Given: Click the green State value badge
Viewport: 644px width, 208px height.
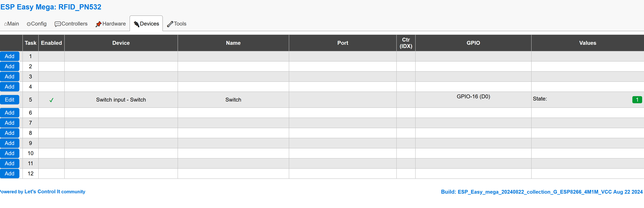Looking at the screenshot, I should pyautogui.click(x=637, y=100).
